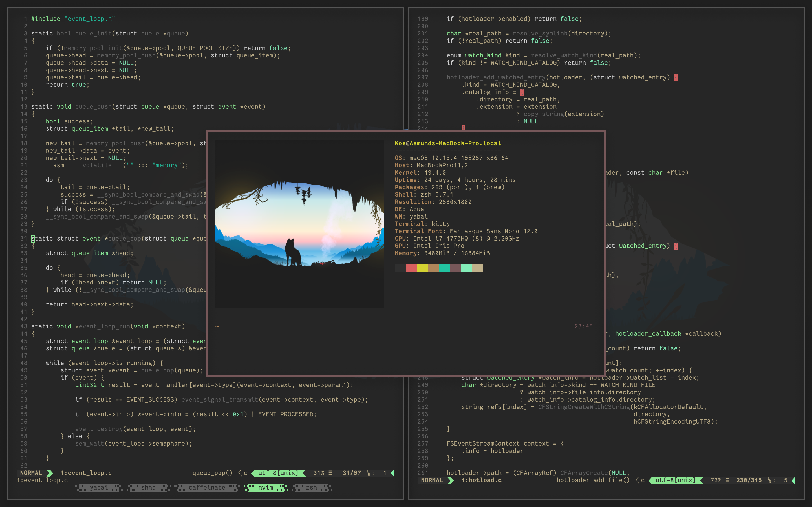Click the red swatch in the neofetch color palette
This screenshot has height=507, width=812.
411,268
